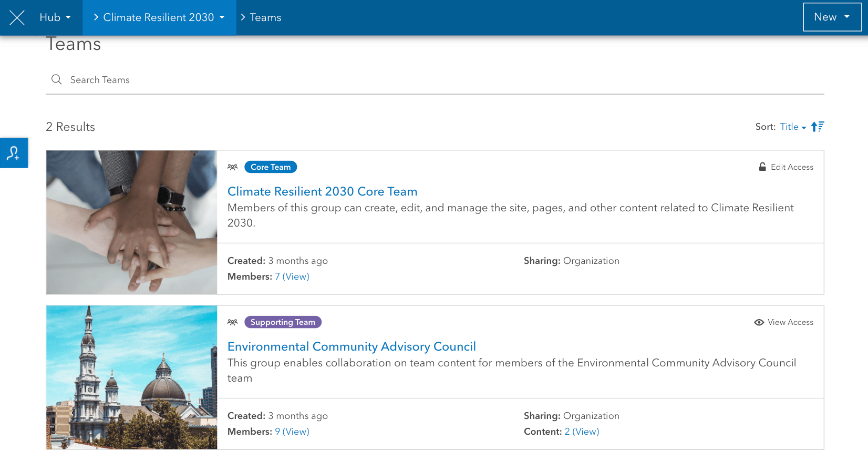This screenshot has width=868, height=471.
Task: Click the X logo icon in header
Action: (x=17, y=18)
